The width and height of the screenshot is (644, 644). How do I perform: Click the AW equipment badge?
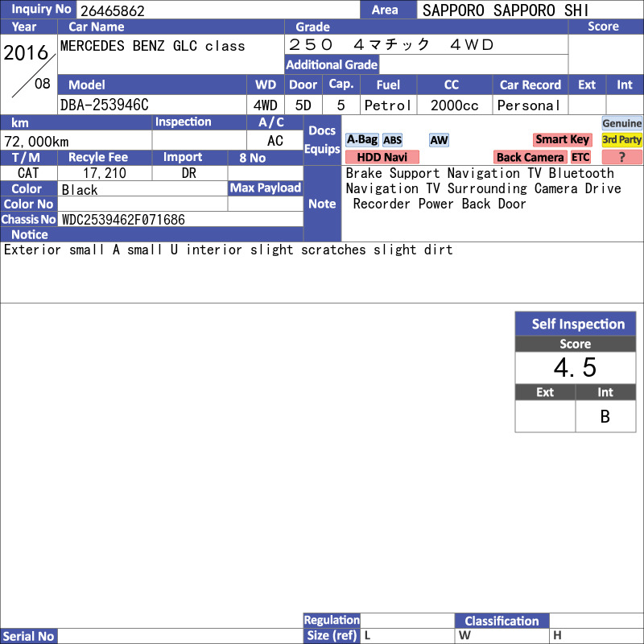[x=439, y=140]
